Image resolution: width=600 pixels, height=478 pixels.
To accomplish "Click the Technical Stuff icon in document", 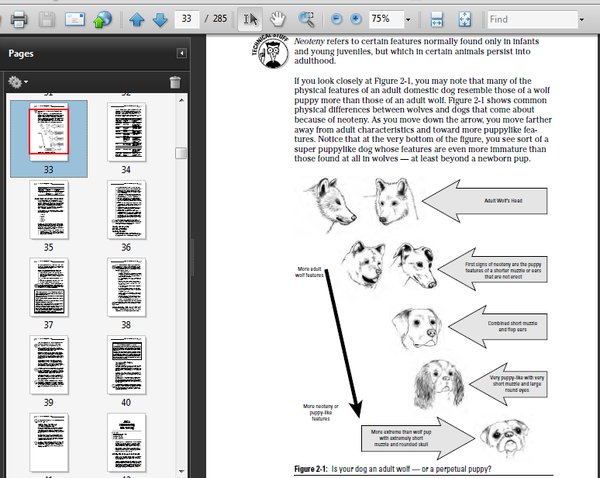I will point(271,51).
